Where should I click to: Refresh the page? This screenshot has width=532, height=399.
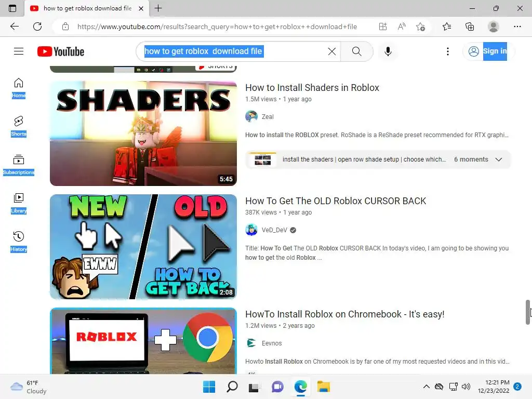37,26
